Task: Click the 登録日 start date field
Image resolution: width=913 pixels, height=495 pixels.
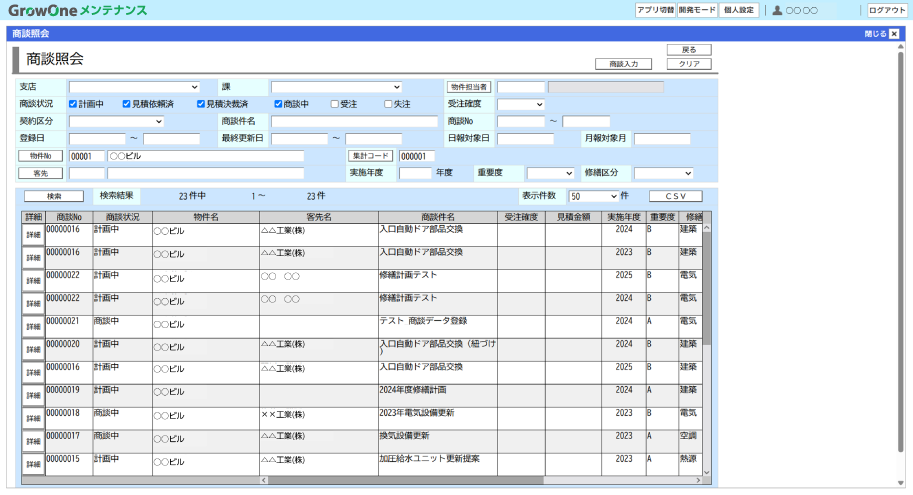Action: pyautogui.click(x=97, y=139)
